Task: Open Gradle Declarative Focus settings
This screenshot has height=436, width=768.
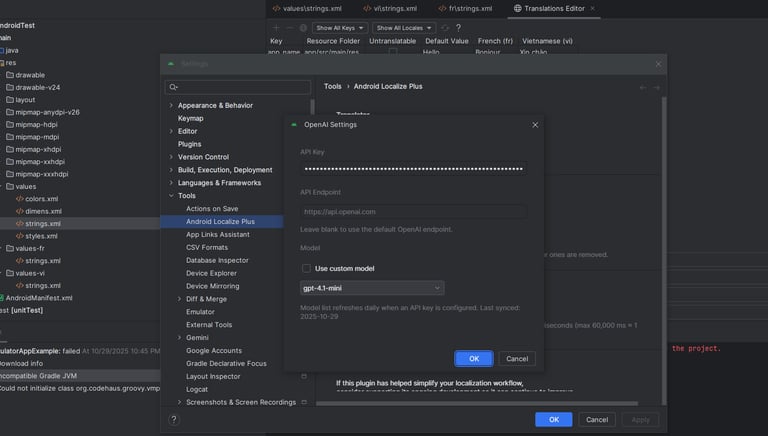Action: tap(226, 363)
